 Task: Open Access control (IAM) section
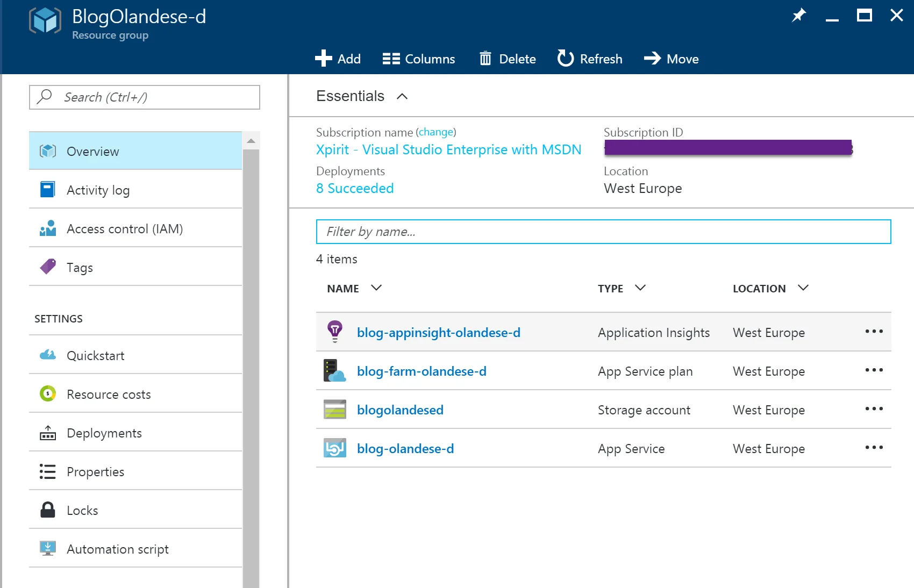(135, 228)
